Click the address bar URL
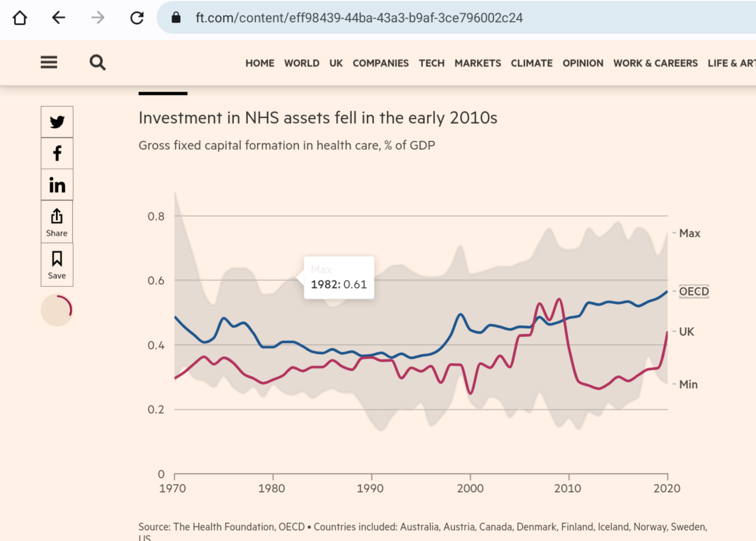 pos(359,18)
